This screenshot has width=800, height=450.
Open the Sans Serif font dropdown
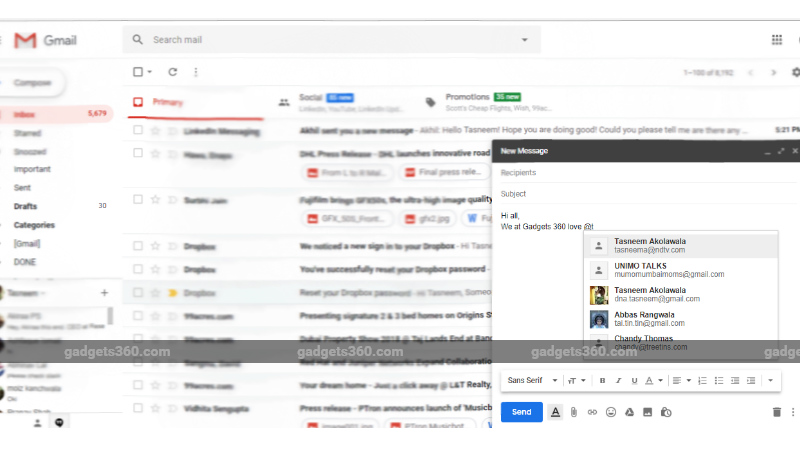coord(532,381)
